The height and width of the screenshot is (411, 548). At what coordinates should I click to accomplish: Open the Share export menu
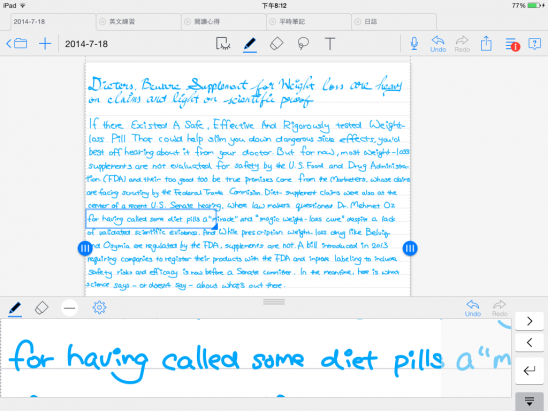[486, 44]
